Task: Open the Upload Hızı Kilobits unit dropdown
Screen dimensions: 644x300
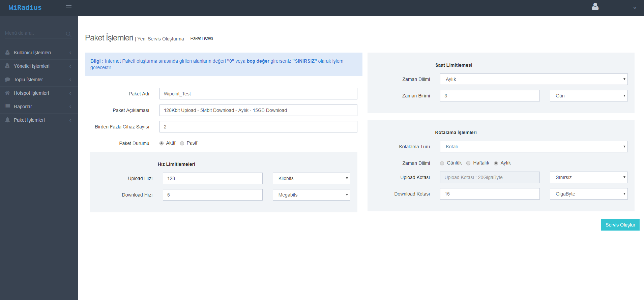Action: (311, 178)
